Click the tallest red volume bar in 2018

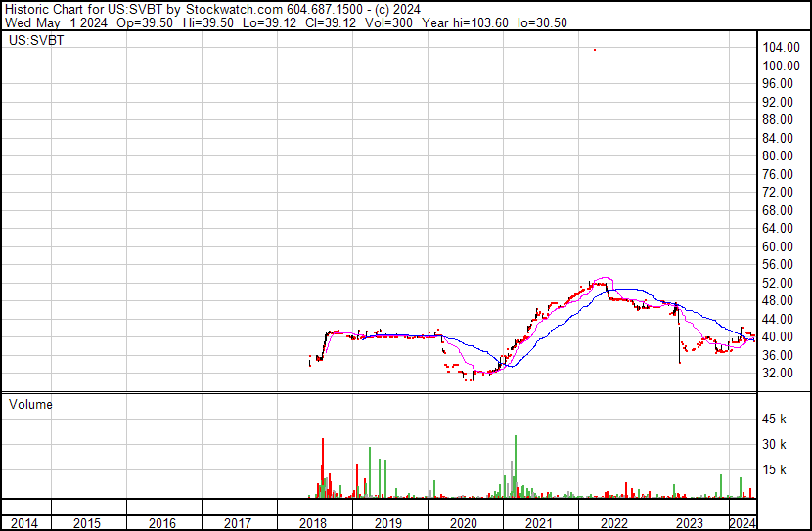tap(323, 469)
